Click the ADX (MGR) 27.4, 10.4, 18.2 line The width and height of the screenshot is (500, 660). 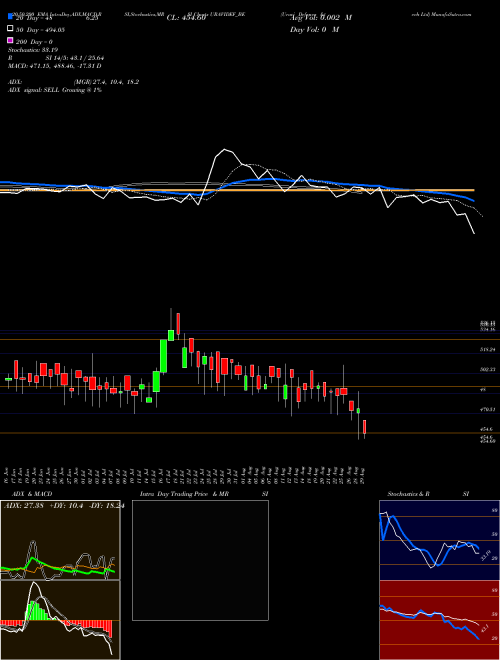click(x=74, y=82)
